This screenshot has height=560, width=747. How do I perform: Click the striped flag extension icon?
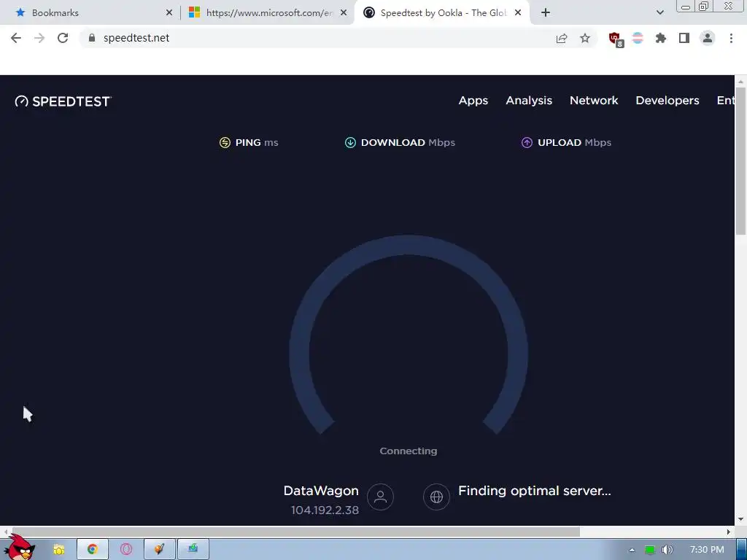coord(638,38)
